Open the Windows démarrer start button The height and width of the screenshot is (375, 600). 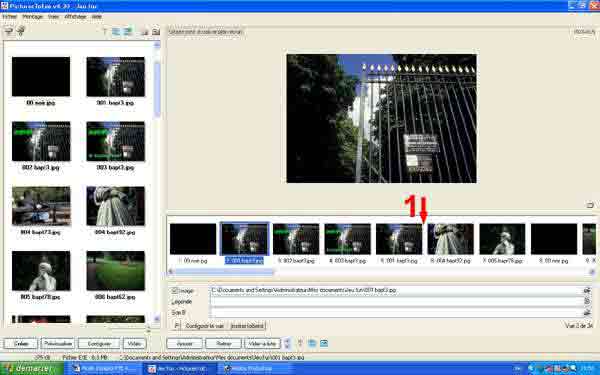pyautogui.click(x=32, y=369)
